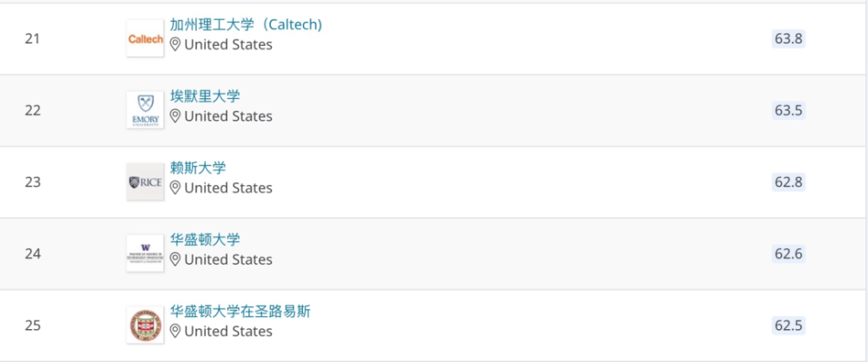Click the location pin under 华盛顿大学在圣路易斯
This screenshot has height=362, width=868.
coord(175,331)
